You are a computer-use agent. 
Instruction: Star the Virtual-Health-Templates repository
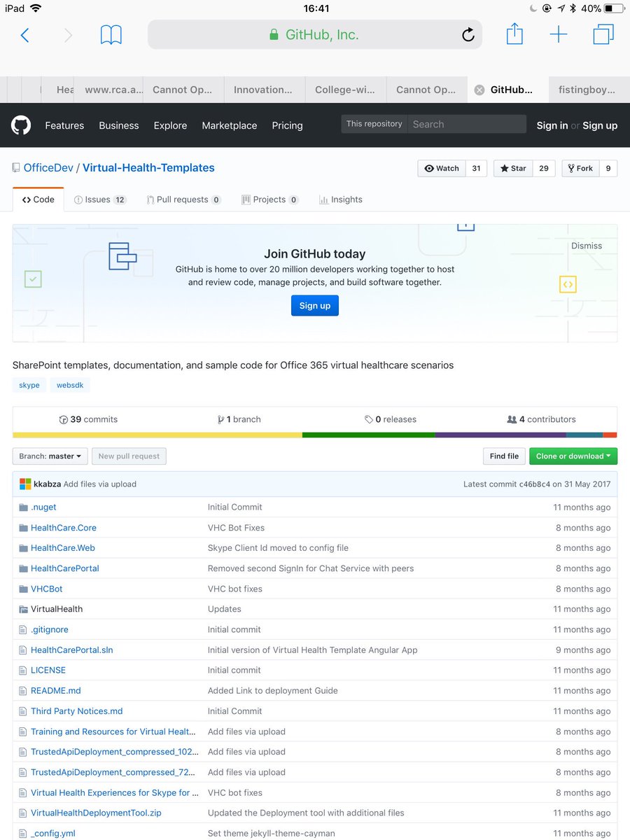(x=513, y=168)
